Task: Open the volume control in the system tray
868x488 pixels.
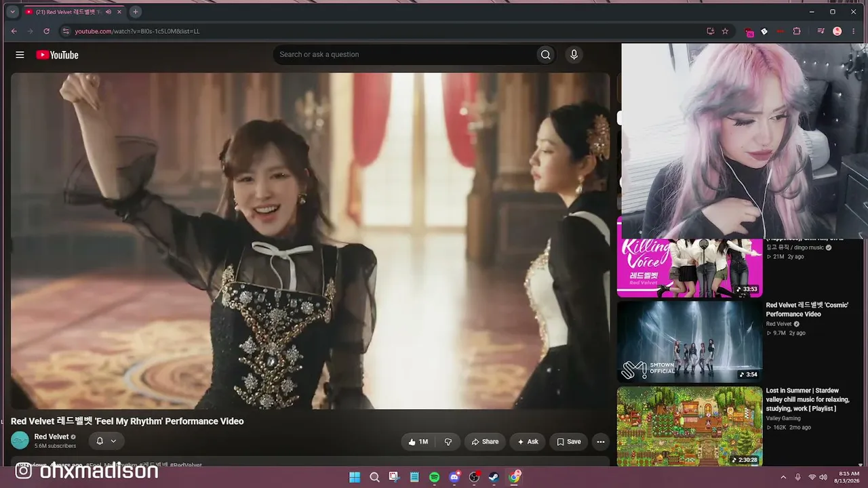Action: point(823,477)
